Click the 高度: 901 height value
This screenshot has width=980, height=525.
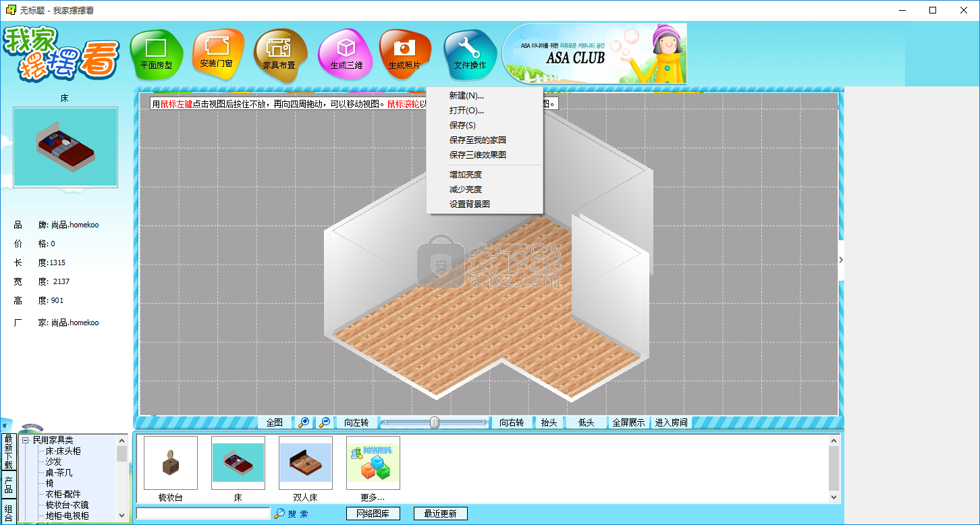(x=39, y=300)
